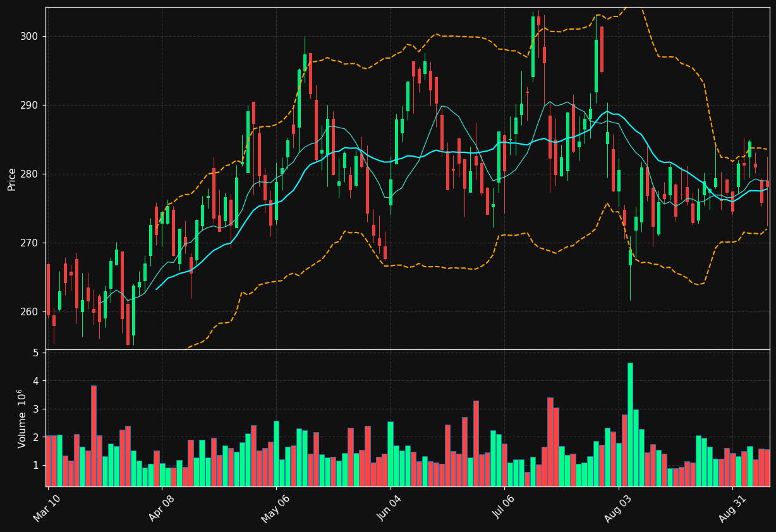Screen dimensions: 776x532
Task: Click the 'Volume 10⁶' axis label
Action: (x=22, y=418)
